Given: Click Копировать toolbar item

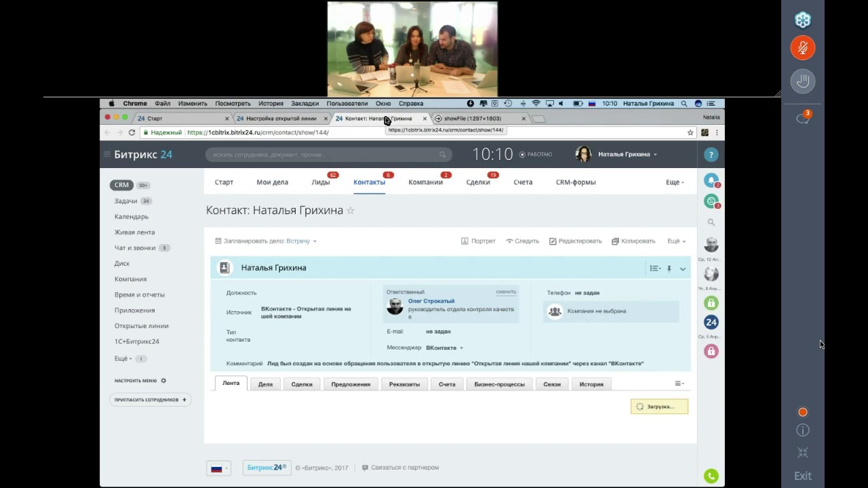Looking at the screenshot, I should tap(633, 241).
